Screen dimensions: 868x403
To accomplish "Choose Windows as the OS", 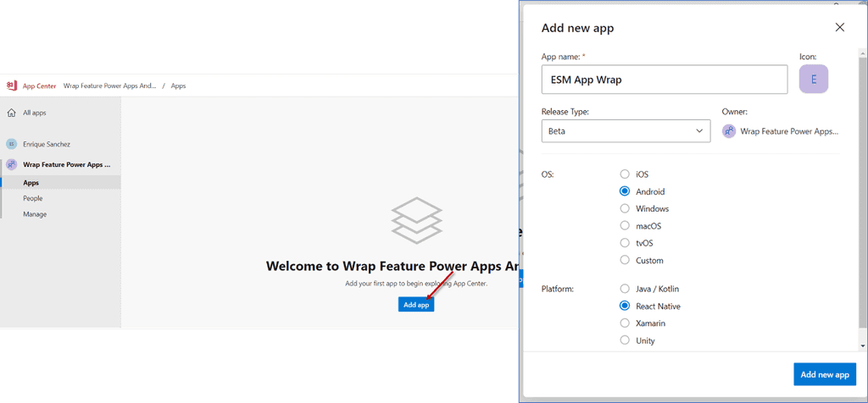I will 625,208.
